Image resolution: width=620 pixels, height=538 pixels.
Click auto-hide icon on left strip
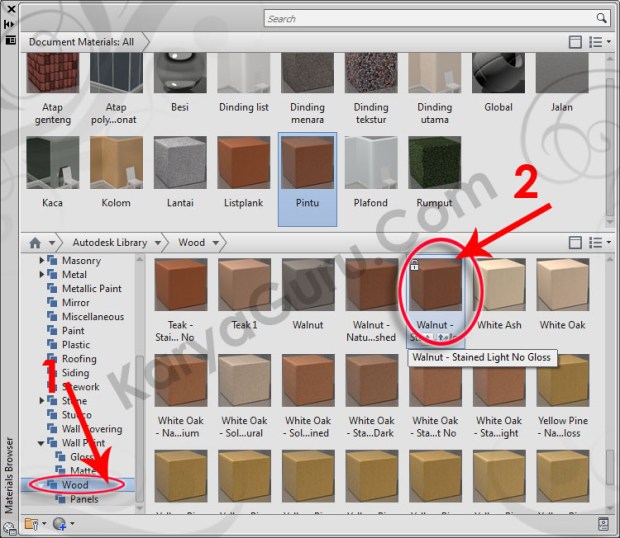(9, 25)
